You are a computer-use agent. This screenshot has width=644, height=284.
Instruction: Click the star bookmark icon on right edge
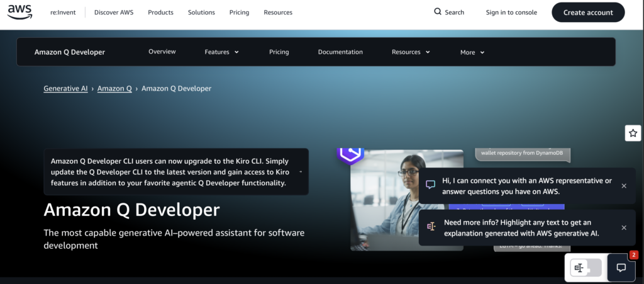(x=633, y=133)
